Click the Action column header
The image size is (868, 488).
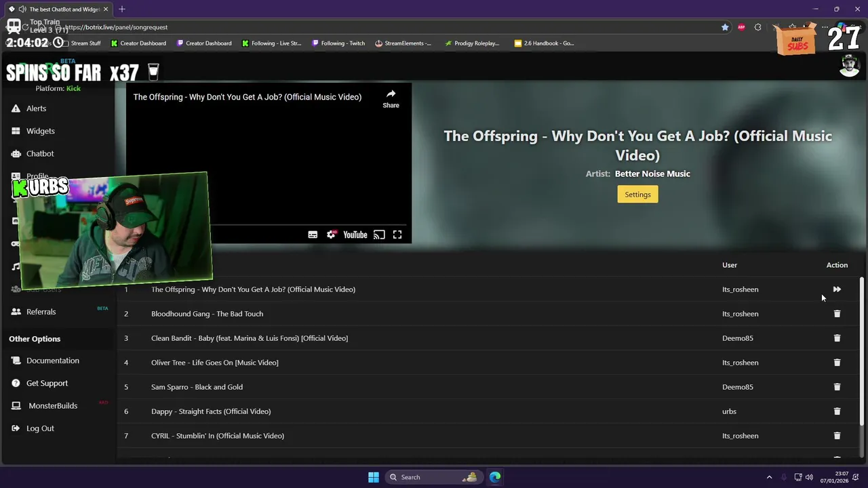pyautogui.click(x=837, y=265)
